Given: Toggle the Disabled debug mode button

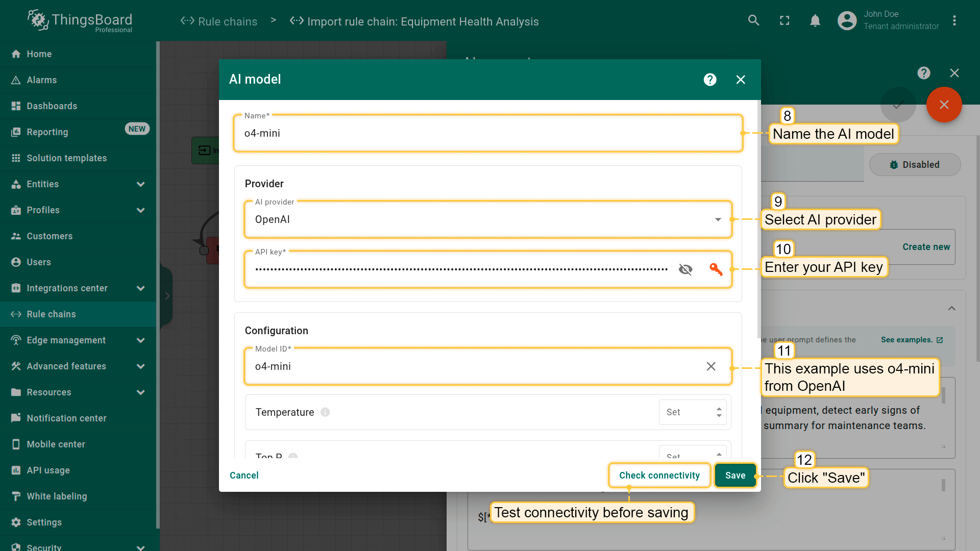Looking at the screenshot, I should click(x=915, y=165).
